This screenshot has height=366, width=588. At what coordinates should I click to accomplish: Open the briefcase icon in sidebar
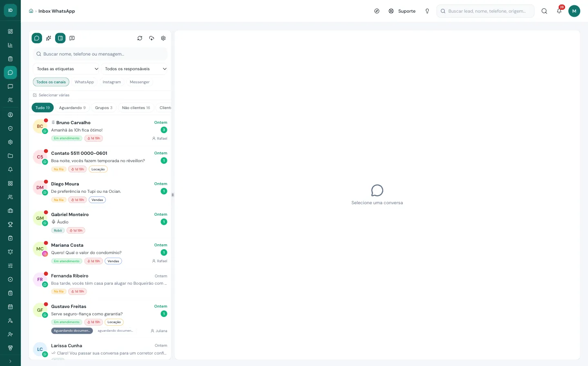coord(10,211)
